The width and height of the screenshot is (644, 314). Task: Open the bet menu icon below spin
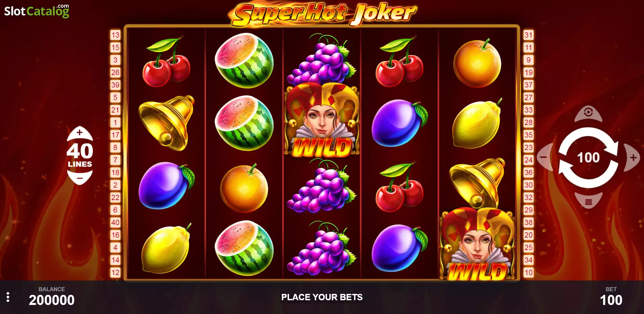588,201
